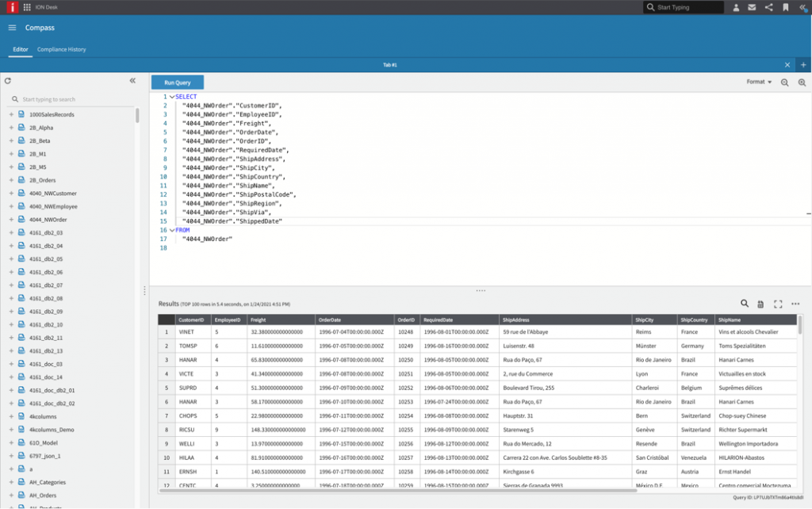
Task: Open the Format dropdown
Action: point(759,82)
